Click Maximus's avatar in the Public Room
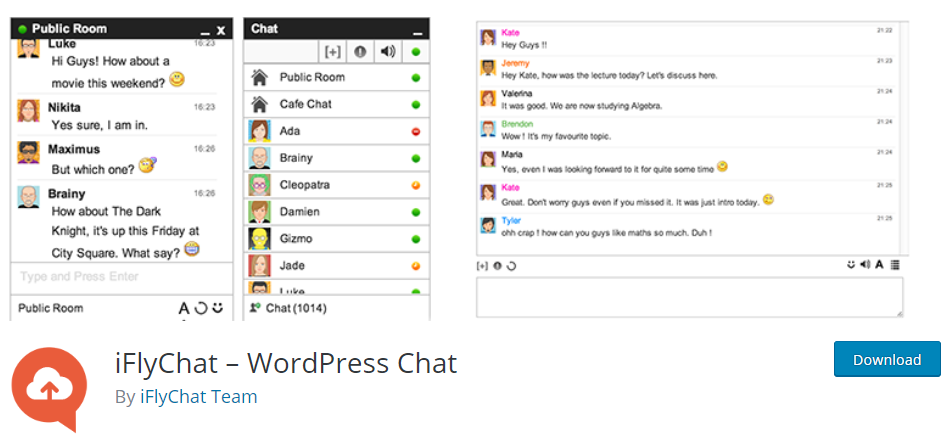 pyautogui.click(x=28, y=153)
